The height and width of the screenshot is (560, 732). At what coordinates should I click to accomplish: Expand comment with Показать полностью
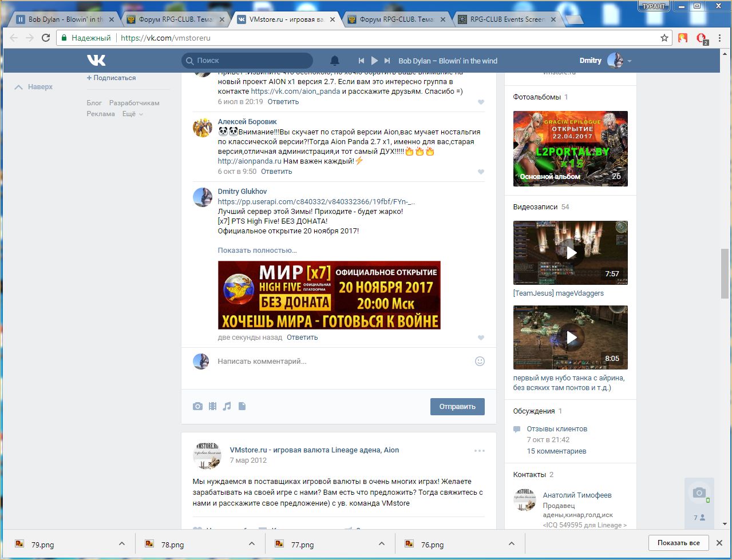(257, 251)
